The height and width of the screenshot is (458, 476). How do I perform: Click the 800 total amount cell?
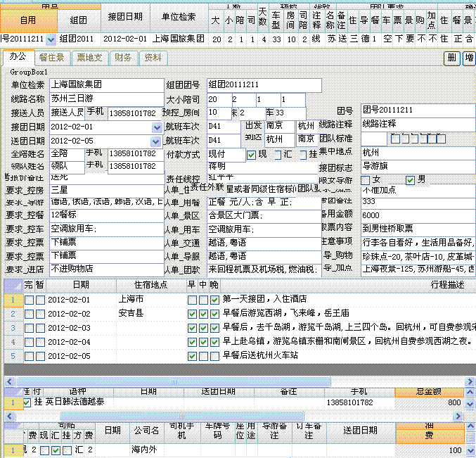coord(429,402)
